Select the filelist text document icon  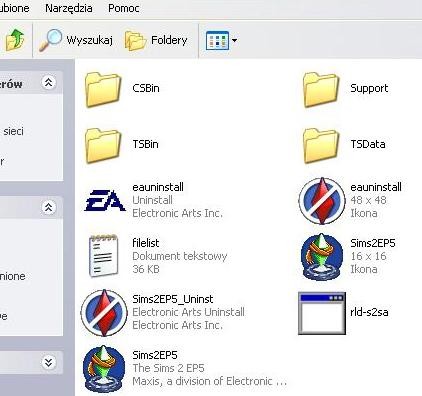click(x=103, y=256)
